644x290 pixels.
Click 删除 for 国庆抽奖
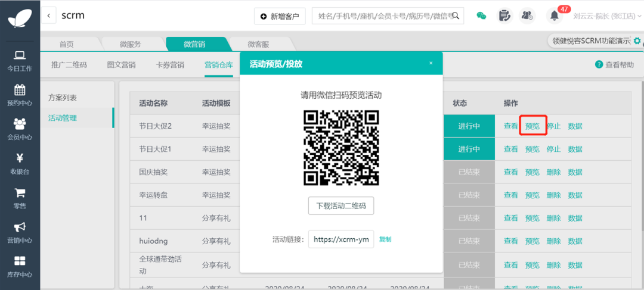click(553, 172)
